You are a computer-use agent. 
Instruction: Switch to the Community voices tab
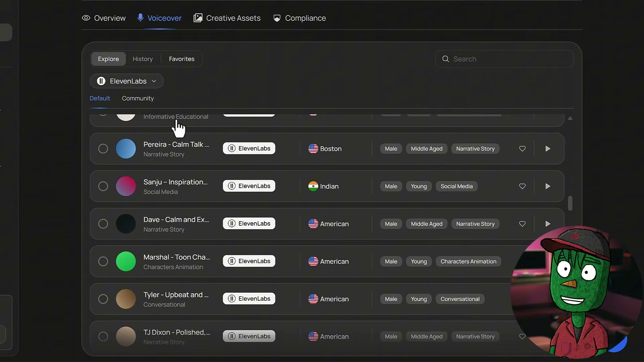[x=138, y=98]
